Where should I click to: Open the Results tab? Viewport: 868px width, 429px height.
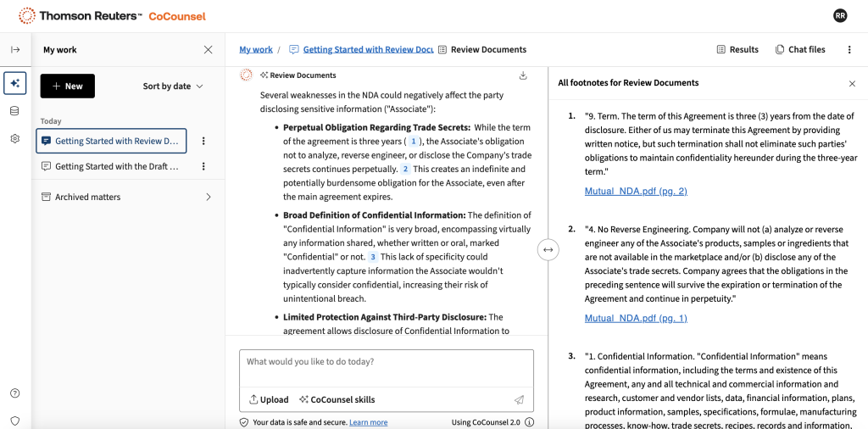pos(737,50)
